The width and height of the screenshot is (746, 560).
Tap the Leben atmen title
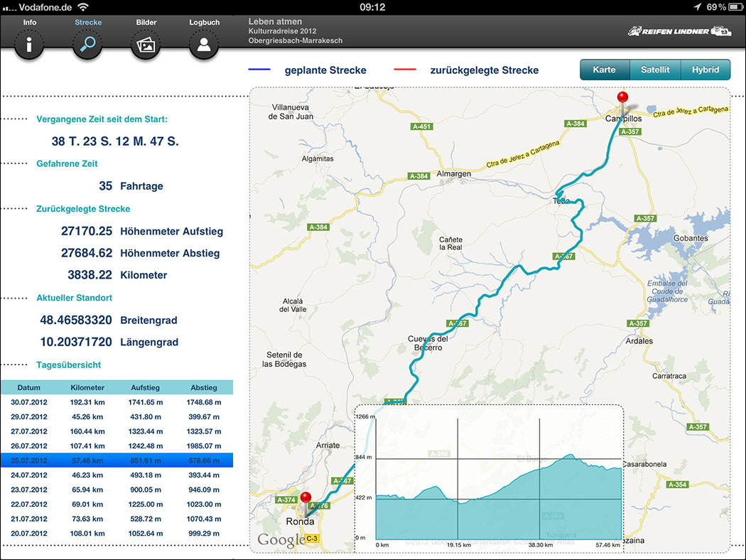point(275,21)
